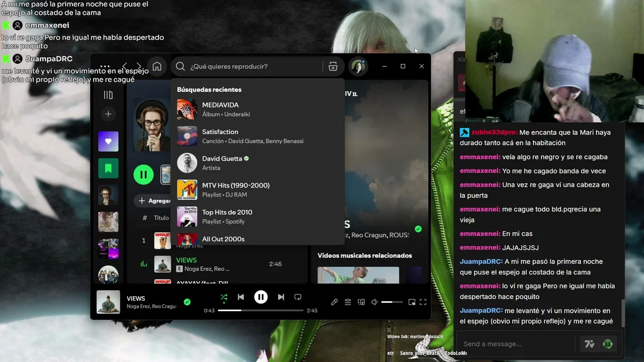Select MTV Hits (1990-2000) playlist
The image size is (644, 362).
(x=258, y=190)
